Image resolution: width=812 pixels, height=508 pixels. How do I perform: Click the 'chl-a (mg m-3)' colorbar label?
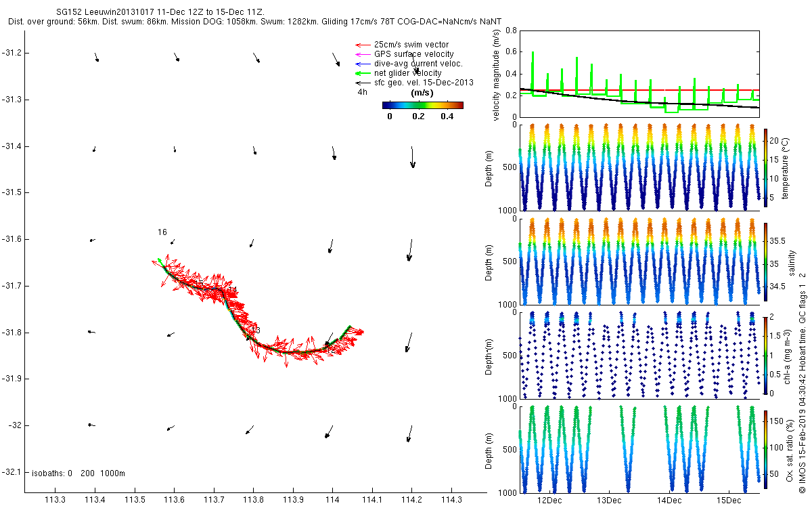(786, 356)
